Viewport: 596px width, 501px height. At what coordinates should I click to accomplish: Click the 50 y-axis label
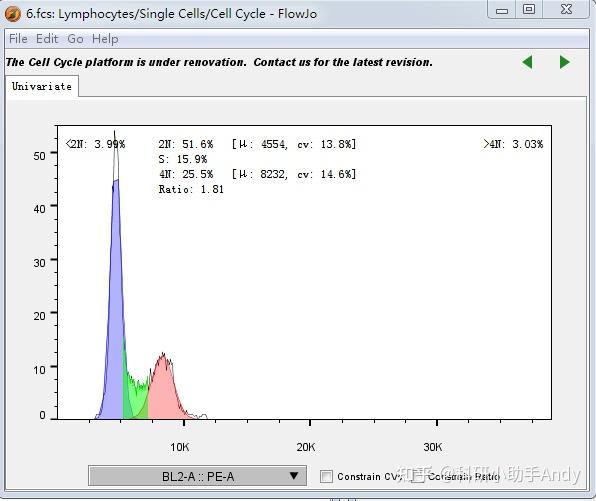tap(39, 156)
